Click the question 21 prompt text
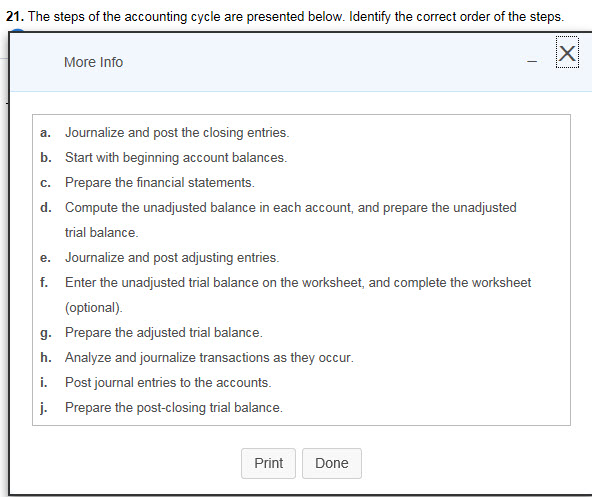 (285, 17)
